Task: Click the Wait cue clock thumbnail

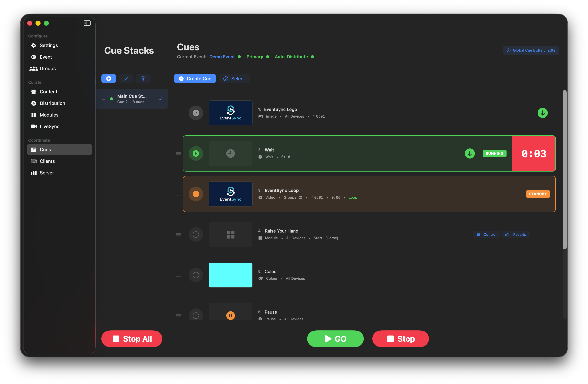Action: 230,154
